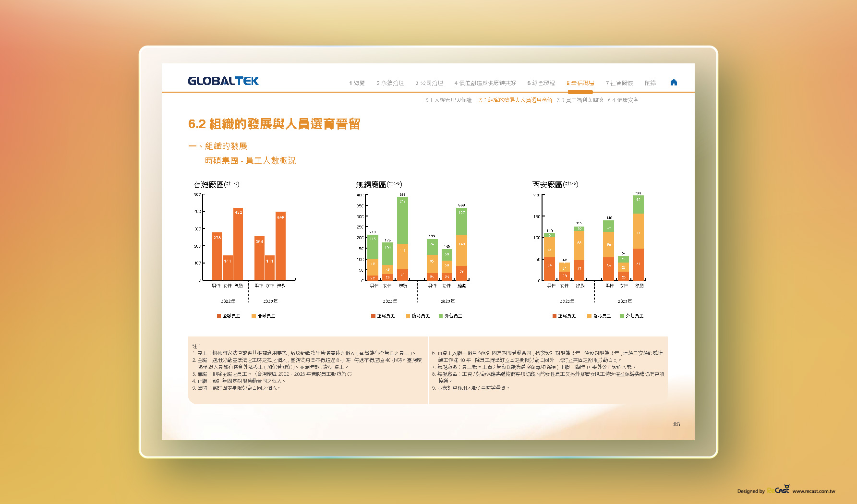
Task: Click the 2022年 label under Xi'an chart
Action: [x=567, y=301]
